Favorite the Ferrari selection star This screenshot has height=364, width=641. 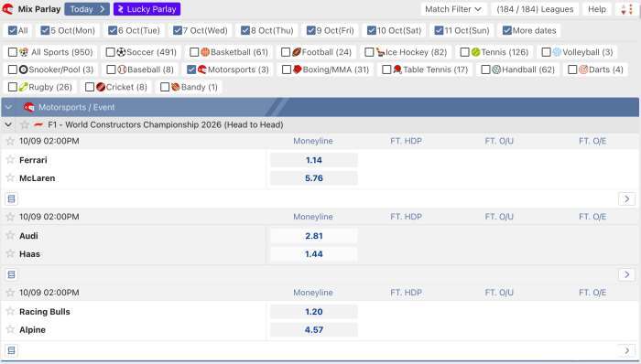tap(10, 159)
